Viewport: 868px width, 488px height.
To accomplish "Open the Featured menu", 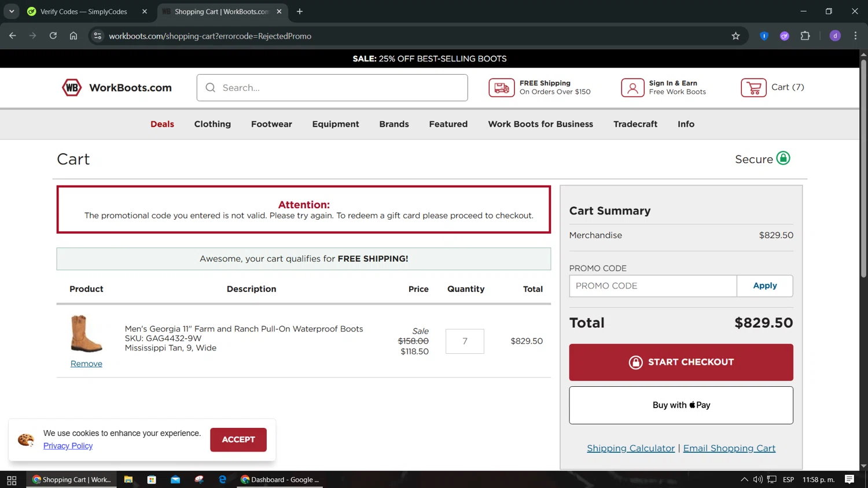I will pos(448,124).
